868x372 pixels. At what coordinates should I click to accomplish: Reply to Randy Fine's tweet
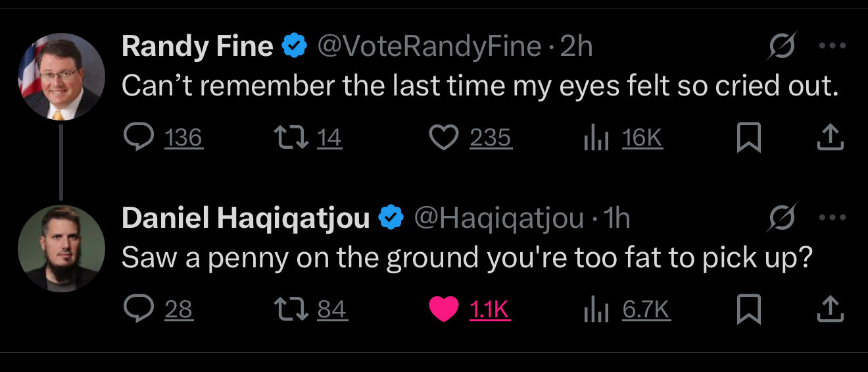pyautogui.click(x=137, y=138)
